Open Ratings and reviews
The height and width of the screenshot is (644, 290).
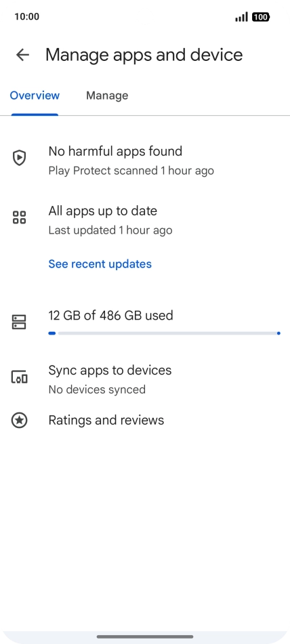(145, 420)
